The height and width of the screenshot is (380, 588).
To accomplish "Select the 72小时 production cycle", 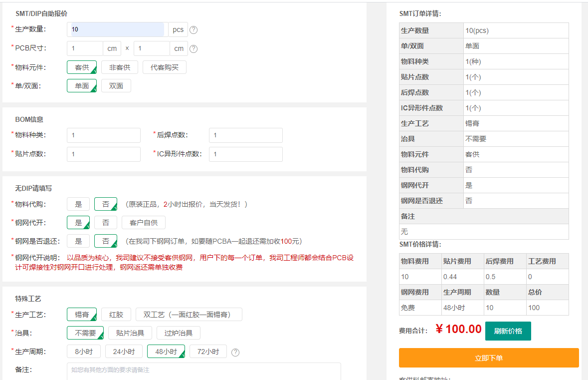I will (x=208, y=351).
